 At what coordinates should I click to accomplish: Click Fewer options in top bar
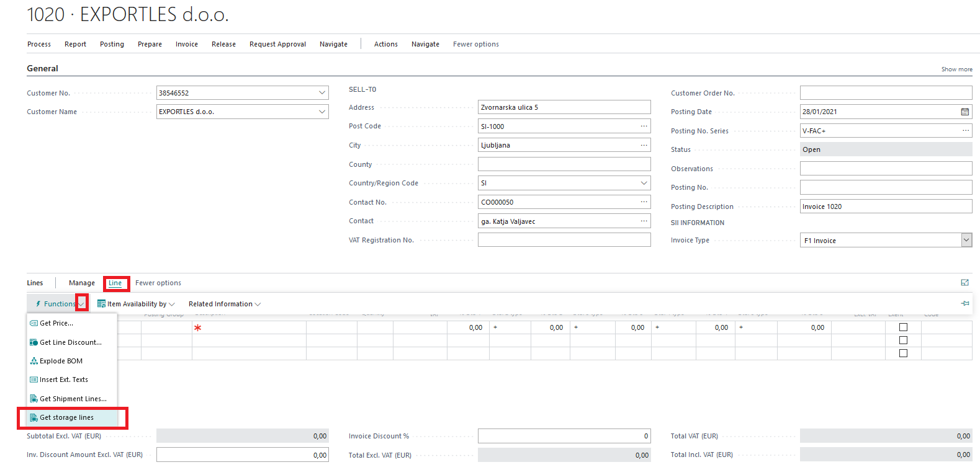[x=475, y=44]
